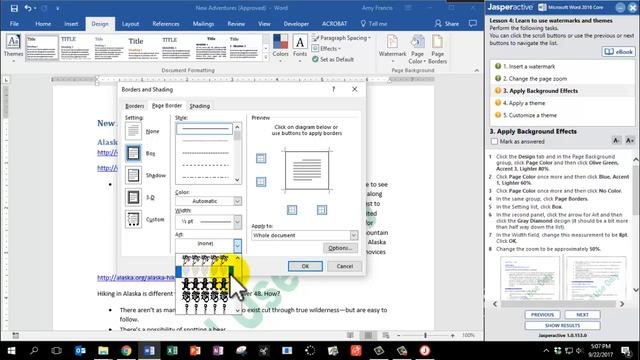Click the Share button

pos(447,24)
